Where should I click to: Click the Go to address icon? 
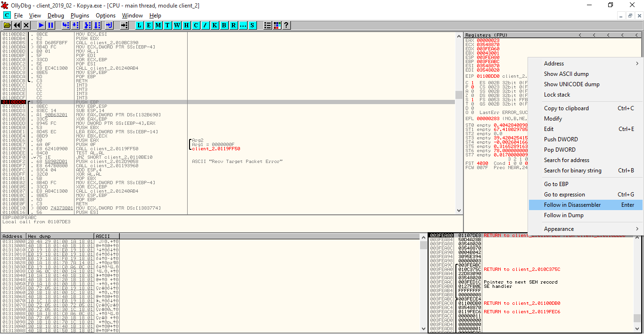click(x=124, y=25)
